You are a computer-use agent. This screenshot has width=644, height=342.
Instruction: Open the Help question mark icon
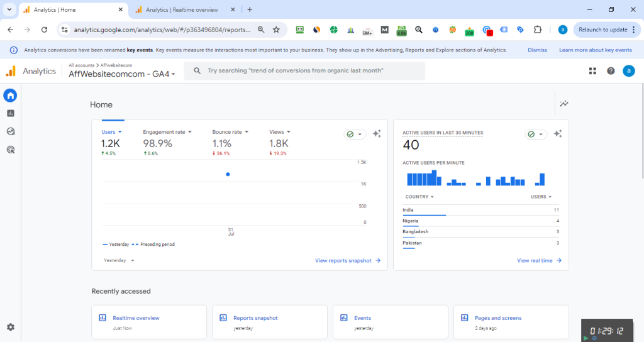611,71
